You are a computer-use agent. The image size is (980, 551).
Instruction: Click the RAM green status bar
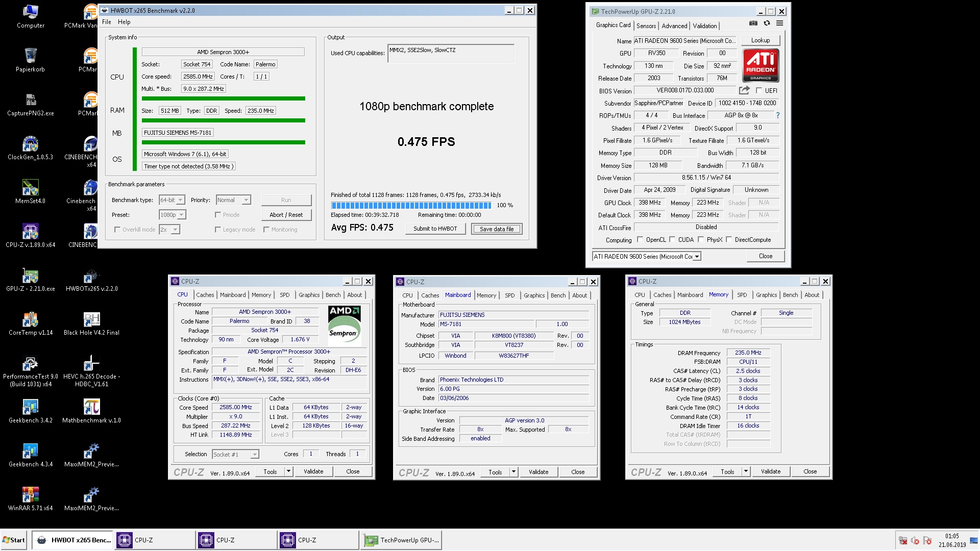point(224,120)
